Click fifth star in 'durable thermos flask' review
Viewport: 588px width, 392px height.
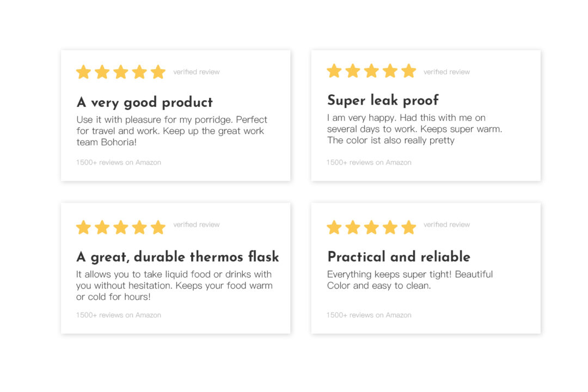[x=158, y=228]
